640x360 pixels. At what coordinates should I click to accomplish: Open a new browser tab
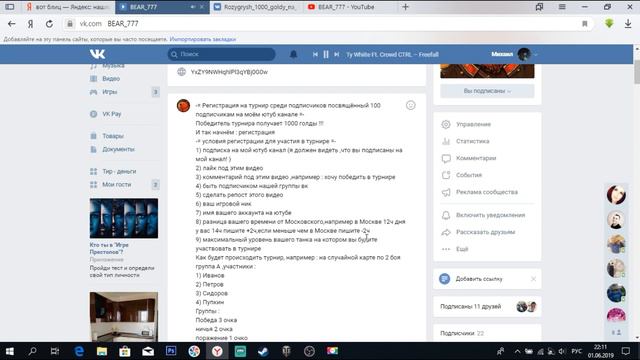pyautogui.click(x=405, y=7)
